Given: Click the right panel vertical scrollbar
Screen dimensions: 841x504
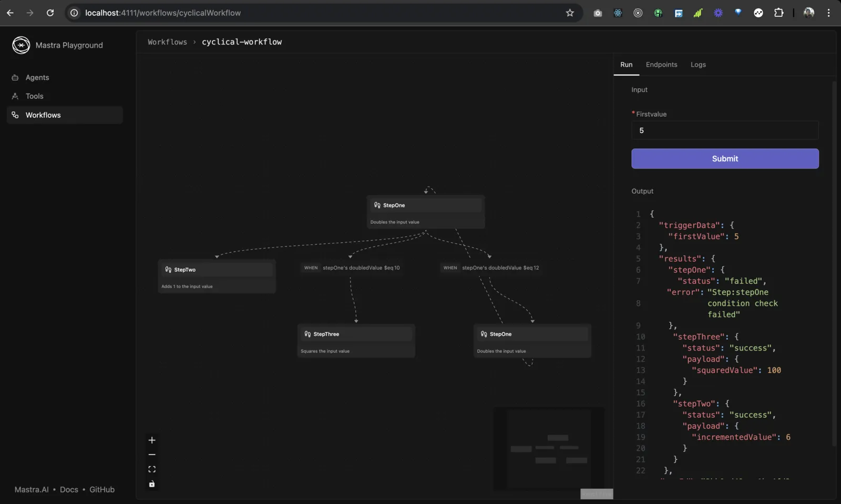Looking at the screenshot, I should click(834, 263).
